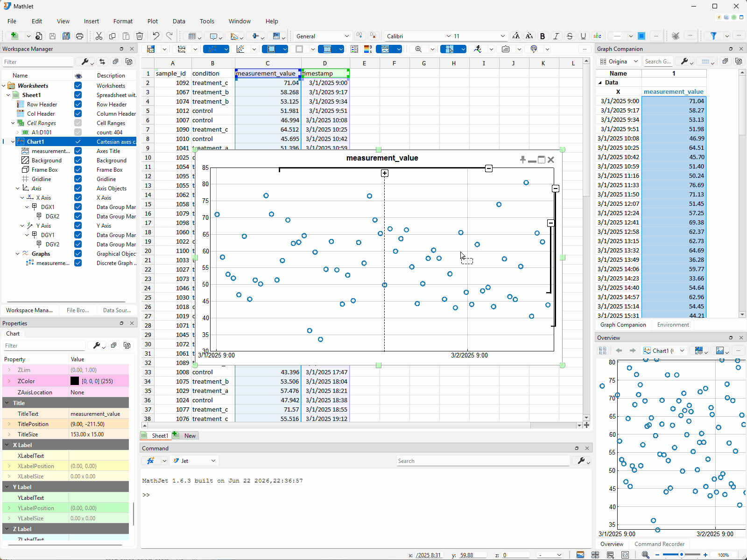The image size is (747, 560).
Task: Toggle visibility checkbox for Row Header
Action: click(x=78, y=104)
